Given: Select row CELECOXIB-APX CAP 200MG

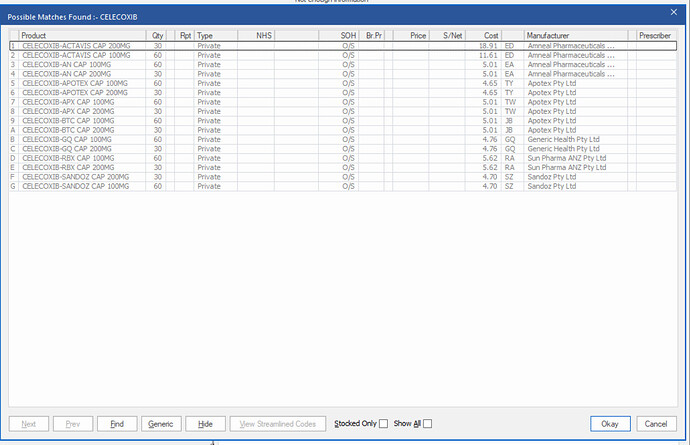Looking at the screenshot, I should (x=343, y=111).
